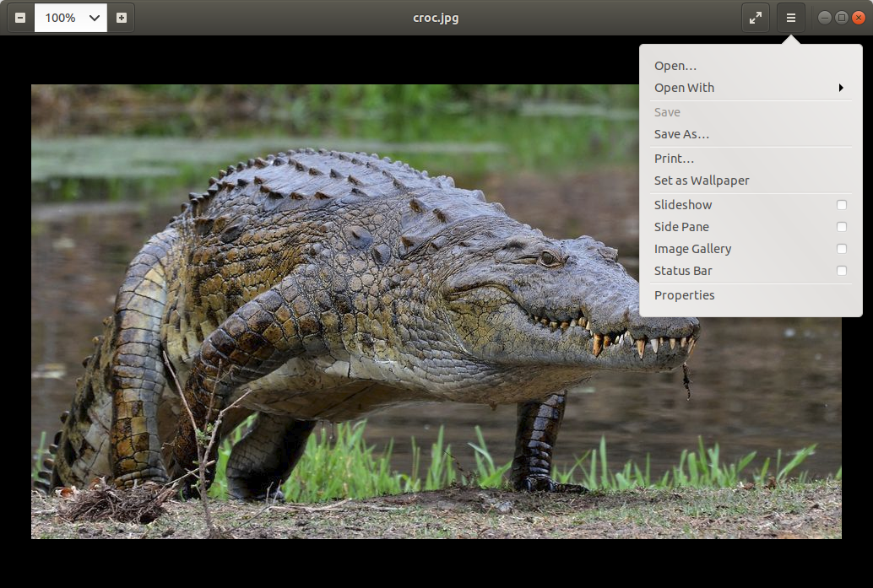The height and width of the screenshot is (588, 873).
Task: Toggle the Side Pane checkbox
Action: pos(841,227)
